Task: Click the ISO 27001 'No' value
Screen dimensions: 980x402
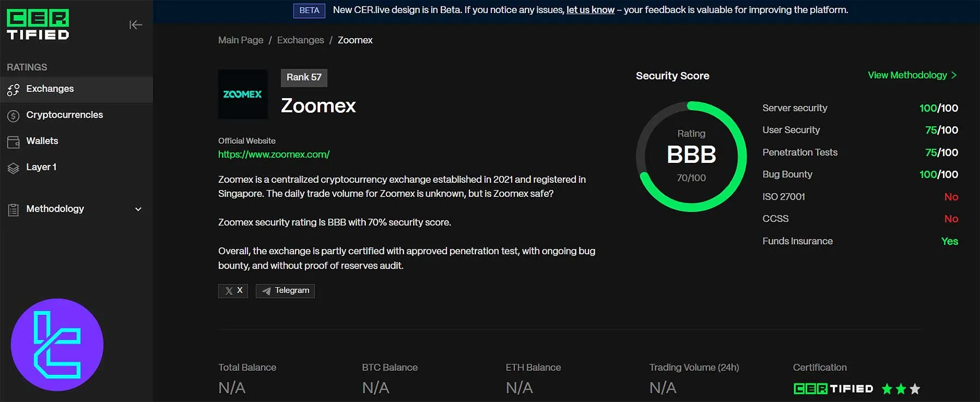Action: pyautogui.click(x=951, y=197)
